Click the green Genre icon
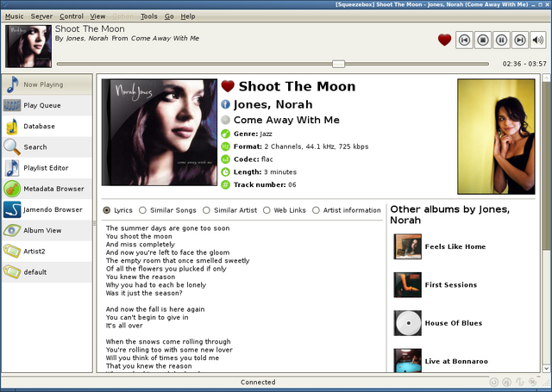Image resolution: width=552 pixels, height=392 pixels. click(x=225, y=134)
